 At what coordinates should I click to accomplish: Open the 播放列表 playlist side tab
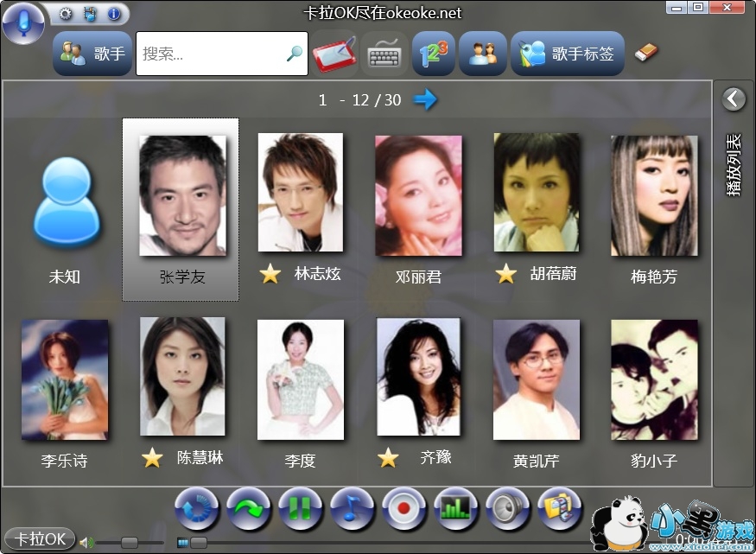[x=734, y=165]
